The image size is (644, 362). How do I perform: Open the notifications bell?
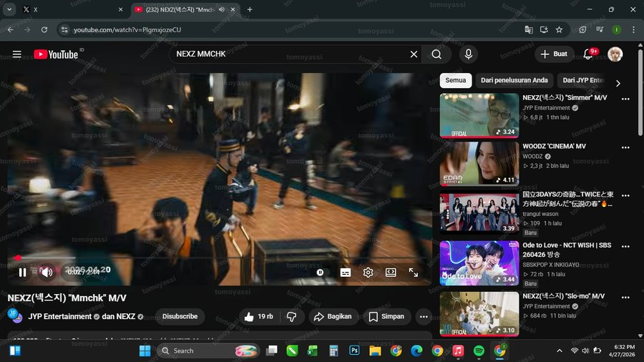[x=588, y=54]
